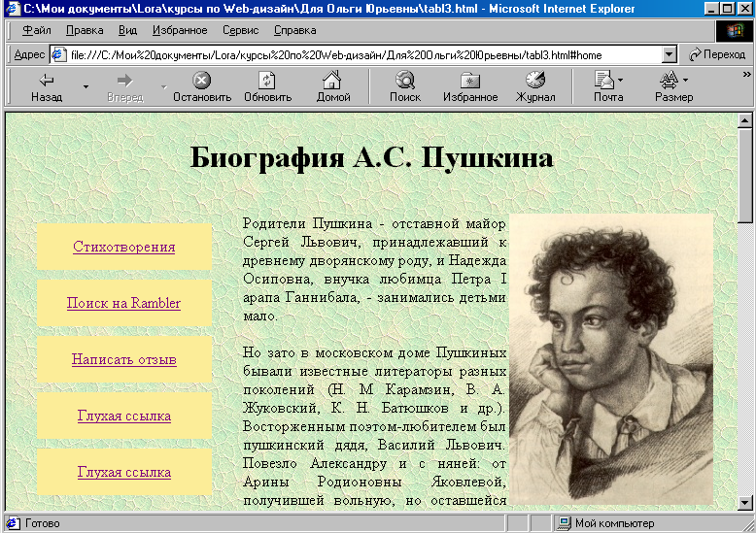Screen dimensions: 756x533
Task: Click the Биография А.С. Пушкина heading
Action: click(372, 157)
